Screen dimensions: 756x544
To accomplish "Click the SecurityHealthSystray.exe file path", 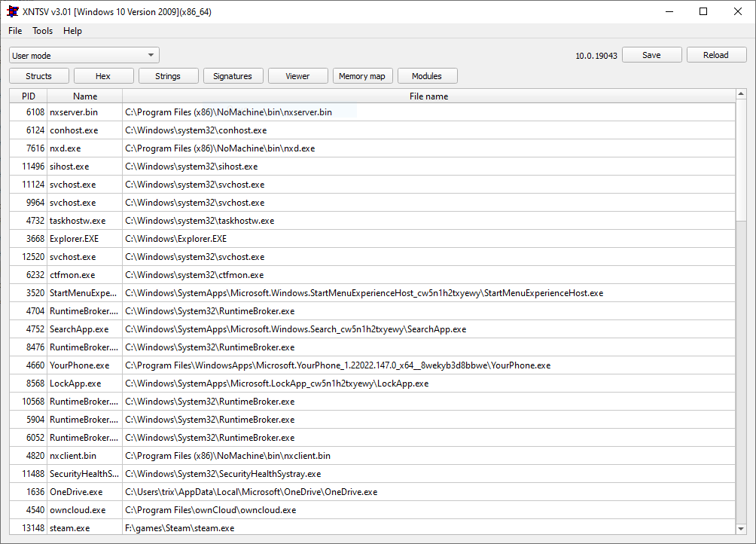I will pyautogui.click(x=223, y=474).
